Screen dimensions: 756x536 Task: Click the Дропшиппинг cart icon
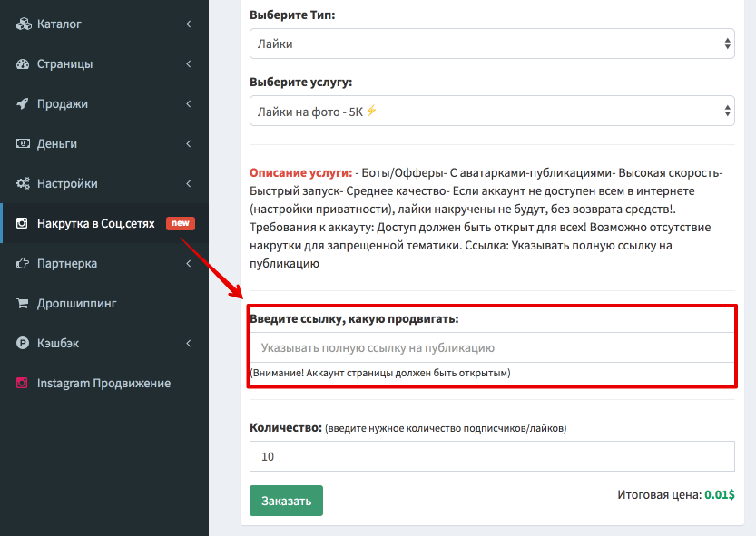click(x=23, y=304)
